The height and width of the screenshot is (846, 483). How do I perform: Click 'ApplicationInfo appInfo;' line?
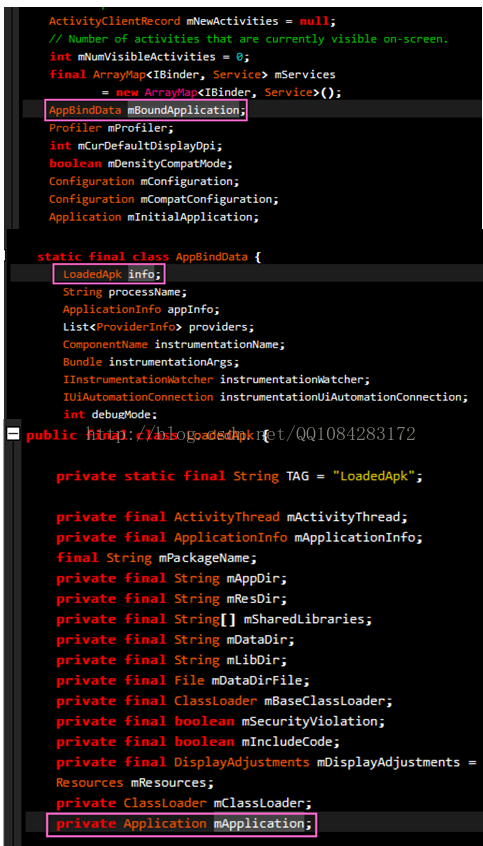coord(141,310)
